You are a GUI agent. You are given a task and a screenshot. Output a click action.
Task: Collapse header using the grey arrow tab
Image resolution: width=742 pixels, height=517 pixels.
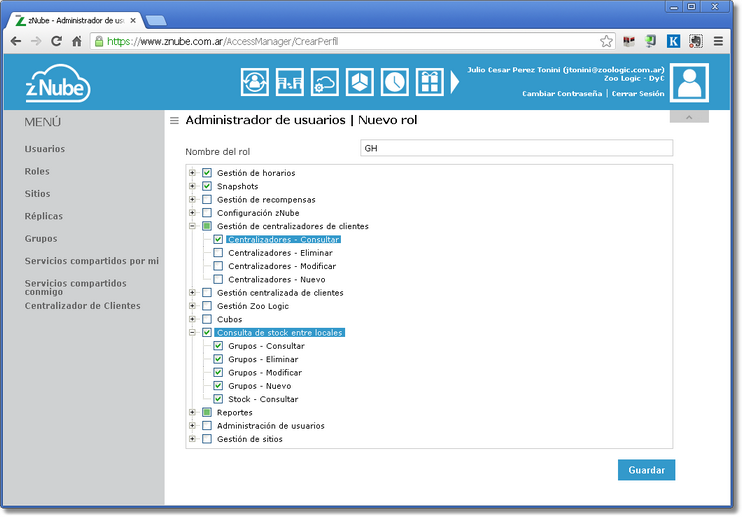click(689, 117)
